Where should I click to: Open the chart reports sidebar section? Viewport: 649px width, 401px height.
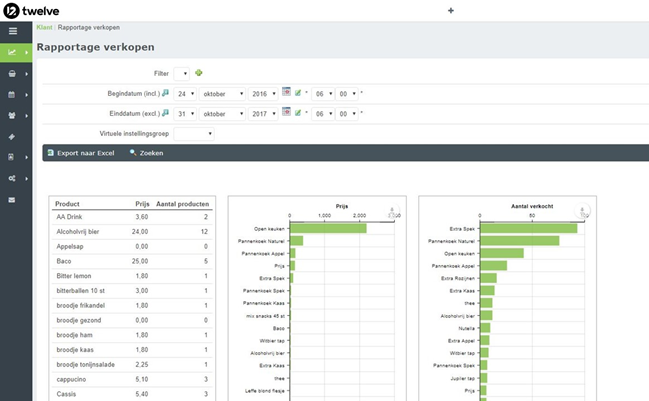(x=12, y=52)
